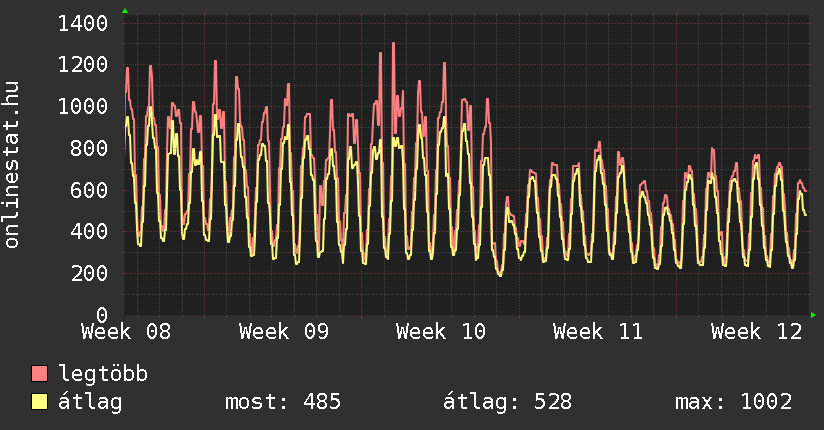This screenshot has height=430, width=824.
Task: Click the 0 y-axis origin label
Action: click(x=102, y=315)
